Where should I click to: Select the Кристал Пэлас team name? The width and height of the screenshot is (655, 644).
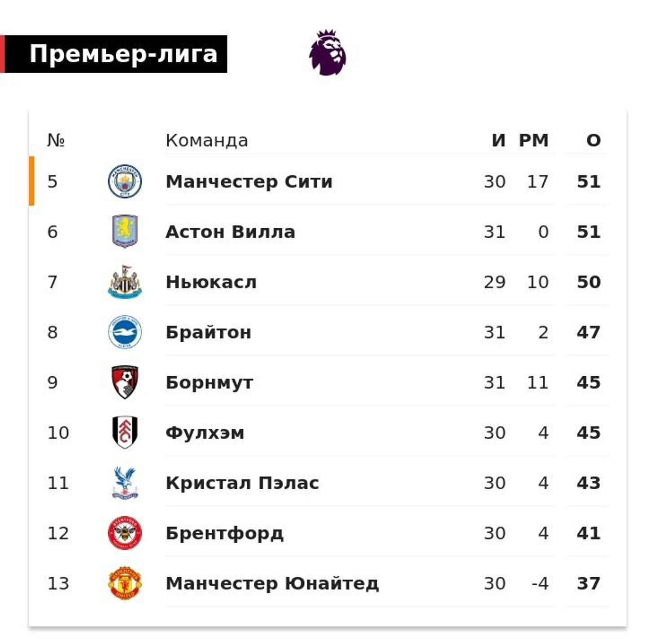242,483
